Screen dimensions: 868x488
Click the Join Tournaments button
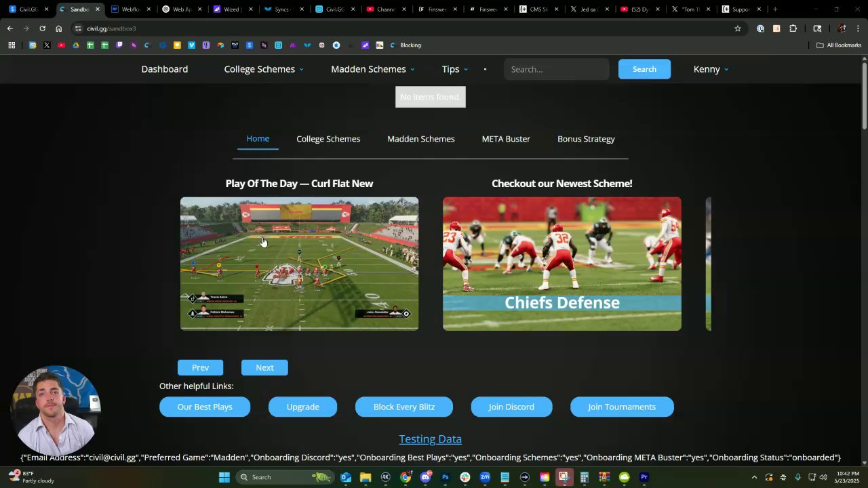point(622,407)
